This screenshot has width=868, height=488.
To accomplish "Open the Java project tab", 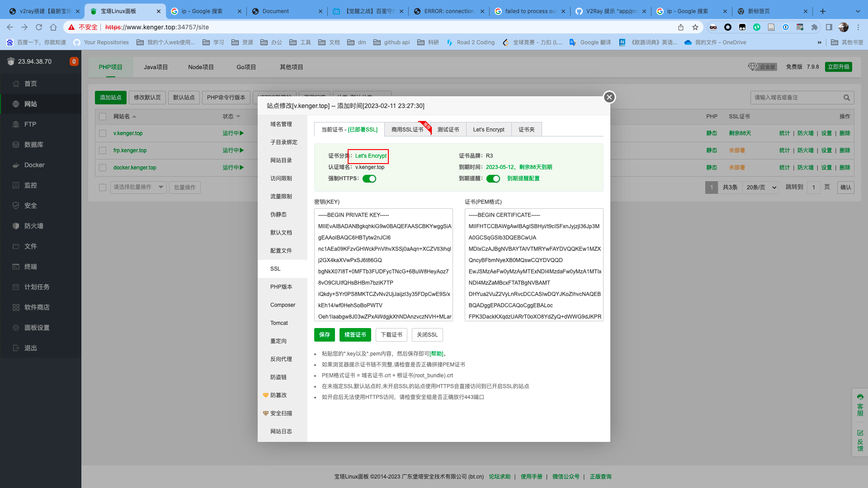I will click(x=156, y=67).
